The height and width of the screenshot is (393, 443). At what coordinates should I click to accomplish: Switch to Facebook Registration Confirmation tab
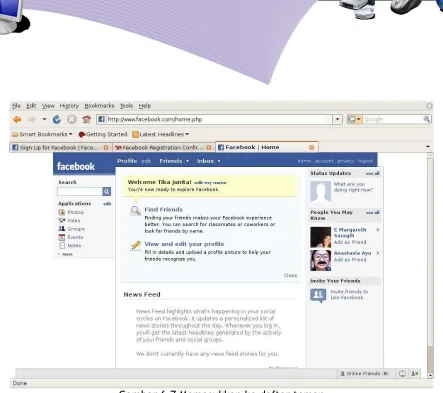(163, 147)
